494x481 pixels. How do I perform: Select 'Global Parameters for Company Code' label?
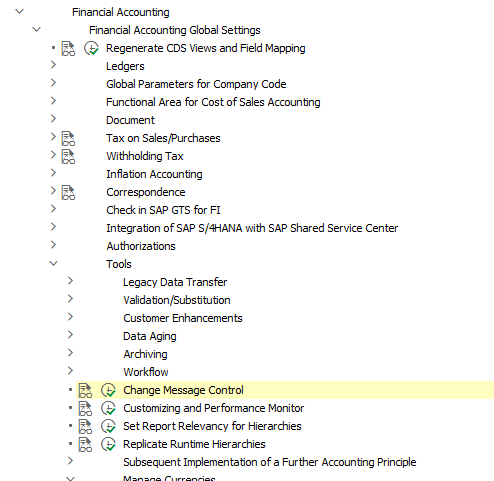pyautogui.click(x=196, y=84)
